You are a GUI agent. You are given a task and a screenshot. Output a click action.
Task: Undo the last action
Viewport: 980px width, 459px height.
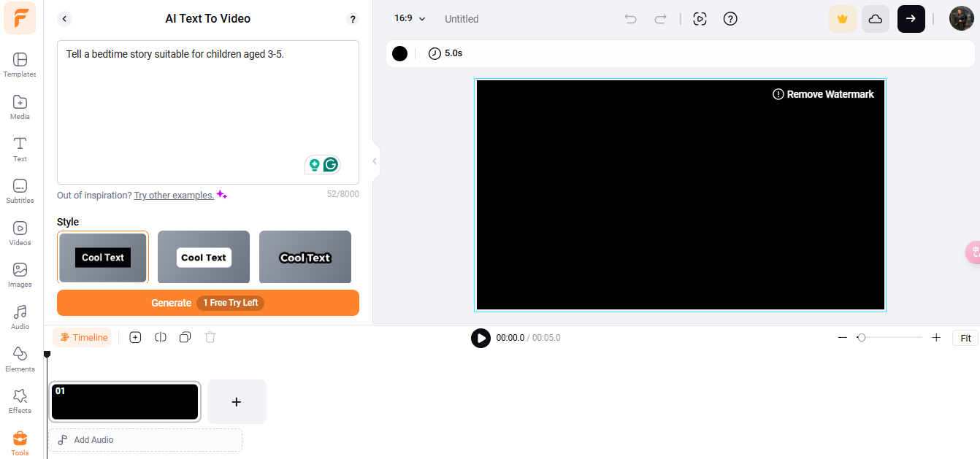tap(630, 18)
